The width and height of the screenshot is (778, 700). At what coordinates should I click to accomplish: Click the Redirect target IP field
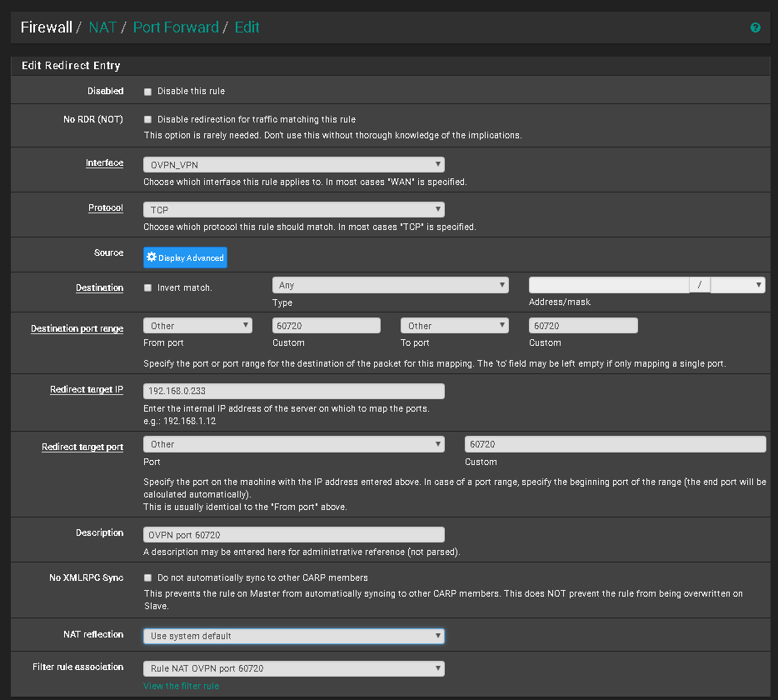(293, 391)
